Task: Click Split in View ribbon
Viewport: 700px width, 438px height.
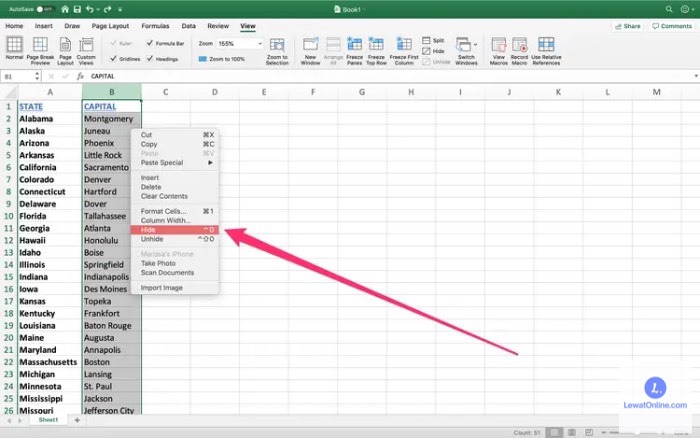Action: pyautogui.click(x=433, y=40)
